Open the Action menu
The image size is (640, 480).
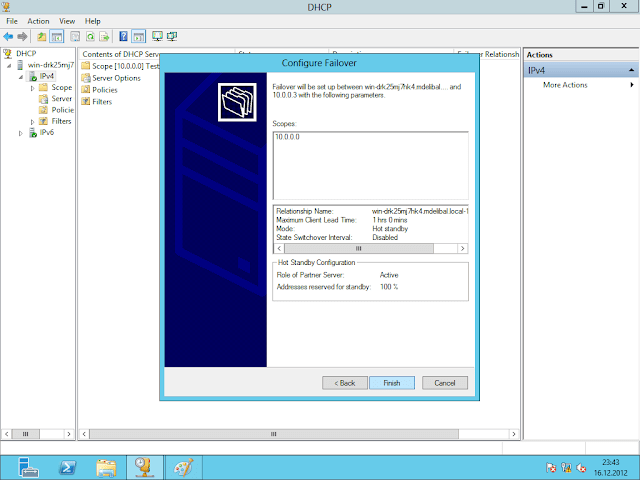point(38,20)
